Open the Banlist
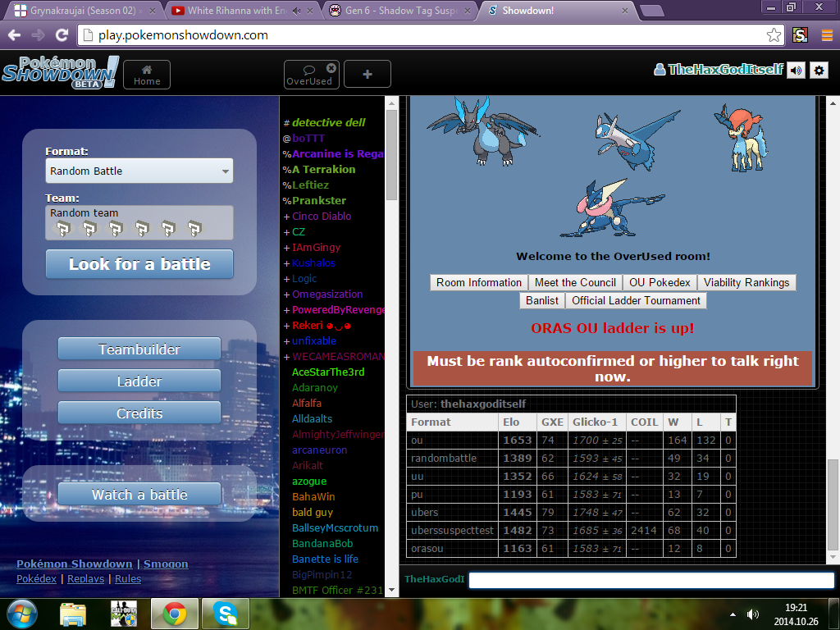This screenshot has height=630, width=840. pos(542,300)
